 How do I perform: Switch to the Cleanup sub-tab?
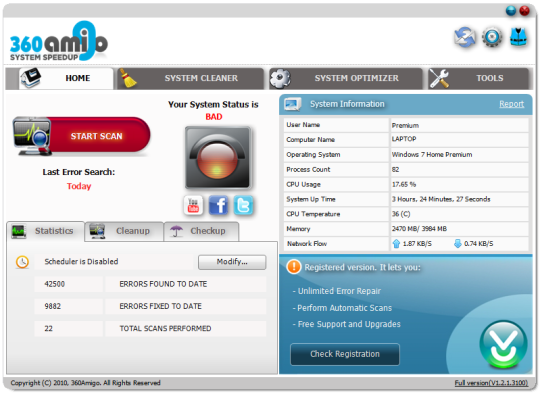[x=124, y=231]
